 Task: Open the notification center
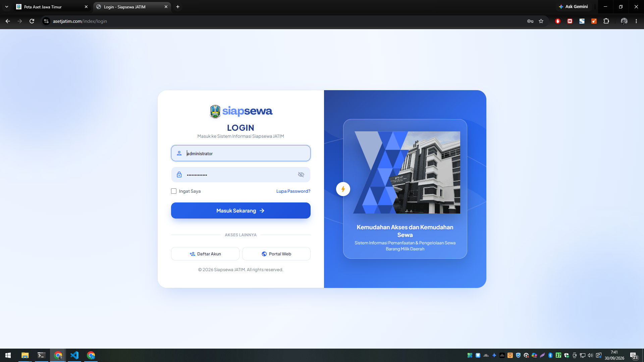pyautogui.click(x=634, y=356)
